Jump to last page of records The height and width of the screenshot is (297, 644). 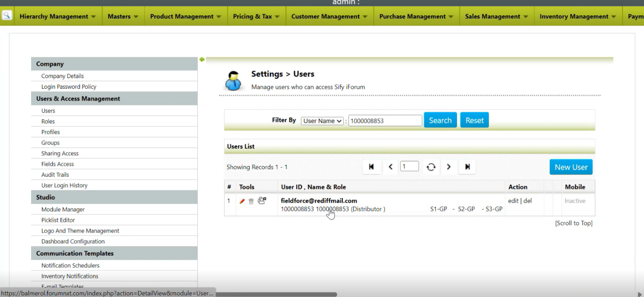pyautogui.click(x=468, y=167)
